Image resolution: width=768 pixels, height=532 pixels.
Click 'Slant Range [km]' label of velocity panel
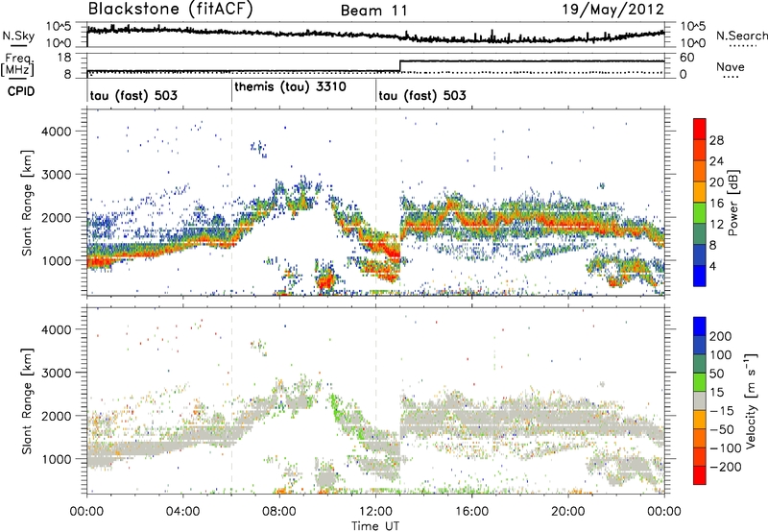pyautogui.click(x=27, y=400)
